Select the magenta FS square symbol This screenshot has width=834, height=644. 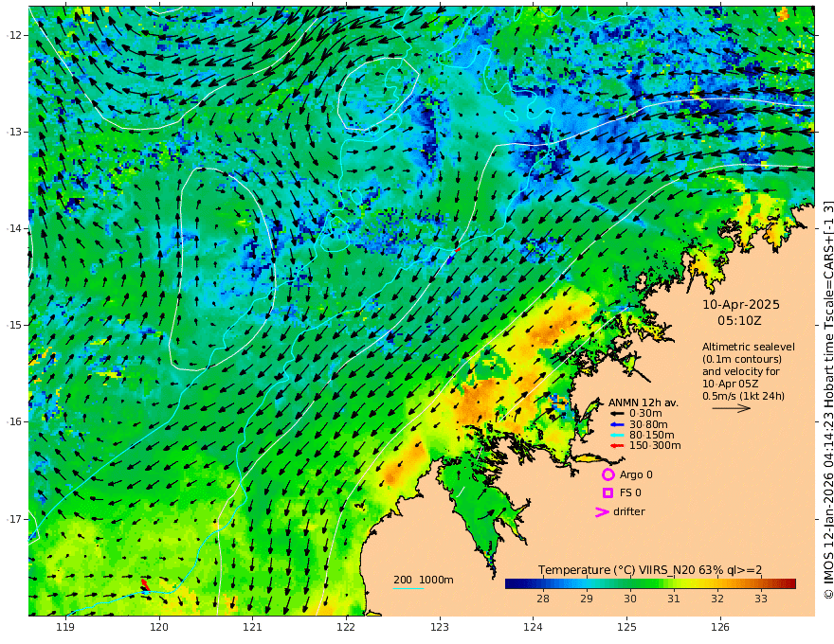coord(607,493)
